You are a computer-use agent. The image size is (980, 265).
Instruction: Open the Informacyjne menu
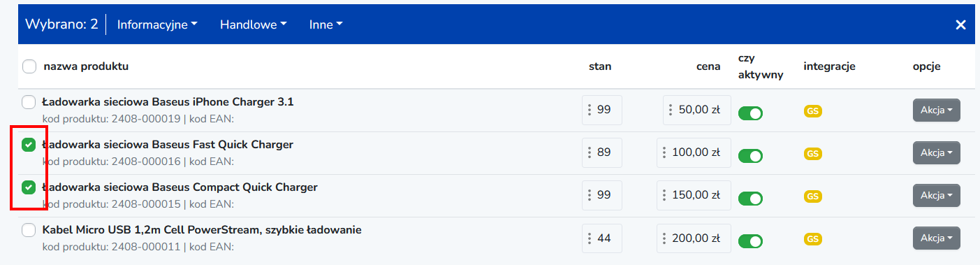157,24
